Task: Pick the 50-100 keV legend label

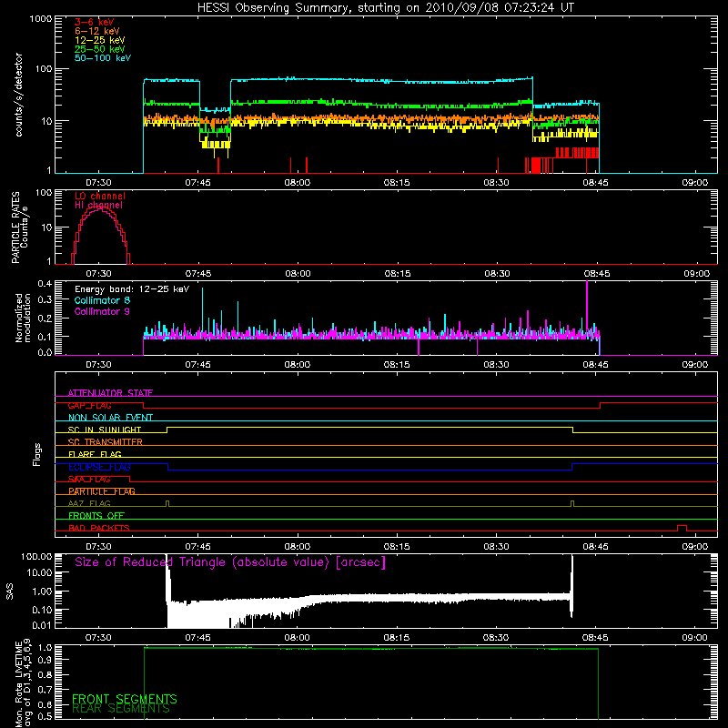Action: (x=103, y=58)
